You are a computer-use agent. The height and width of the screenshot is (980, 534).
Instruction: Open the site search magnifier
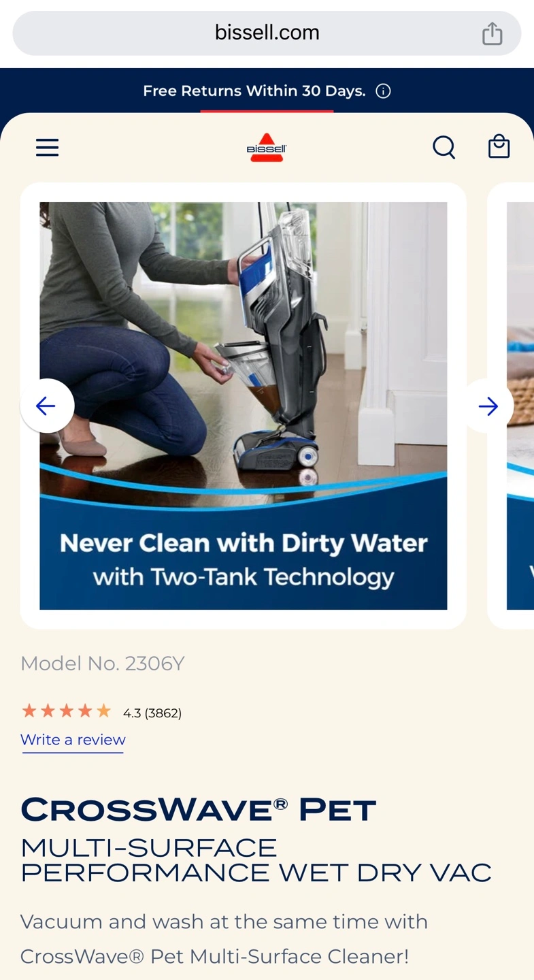click(444, 147)
